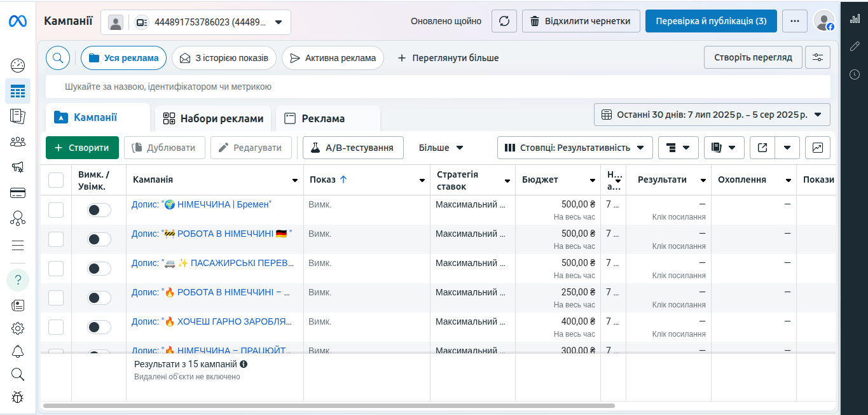This screenshot has width=868, height=415.
Task: Select the Campaigns grid icon in sidebar
Action: point(17,91)
